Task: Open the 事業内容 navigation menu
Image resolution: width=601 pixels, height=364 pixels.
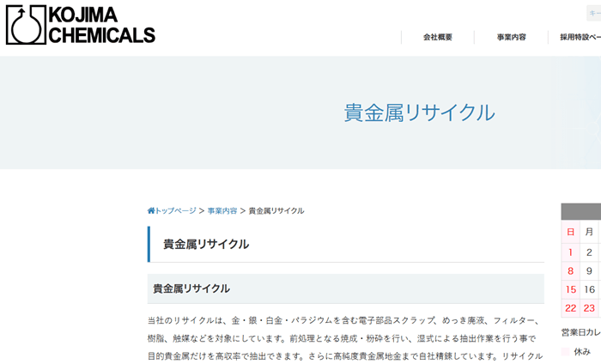Action: [511, 37]
